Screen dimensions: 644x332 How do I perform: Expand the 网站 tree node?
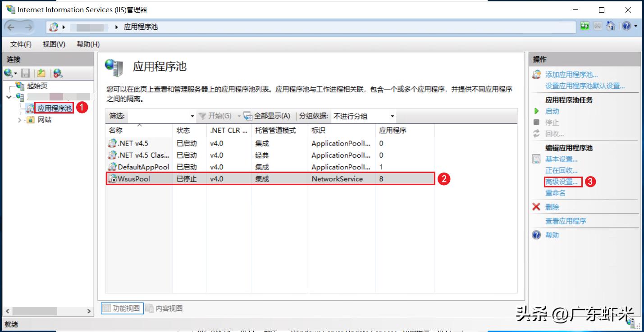coord(19,119)
